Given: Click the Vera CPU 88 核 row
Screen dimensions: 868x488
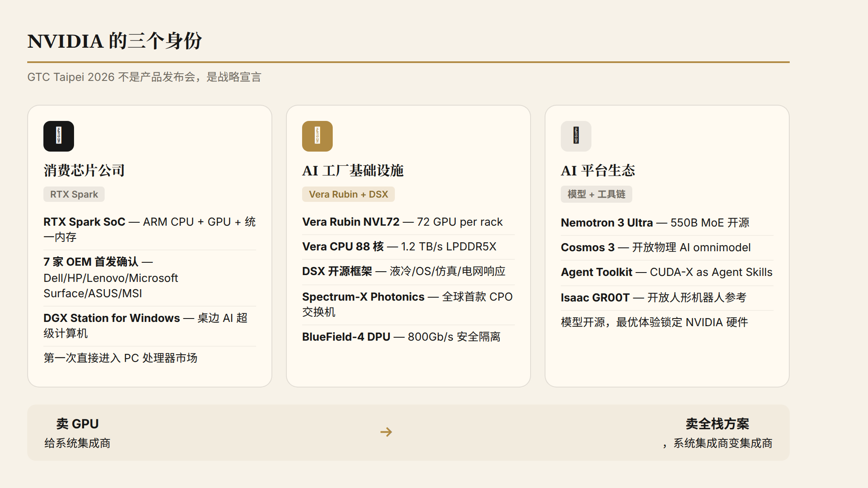Looking at the screenshot, I should (408, 247).
